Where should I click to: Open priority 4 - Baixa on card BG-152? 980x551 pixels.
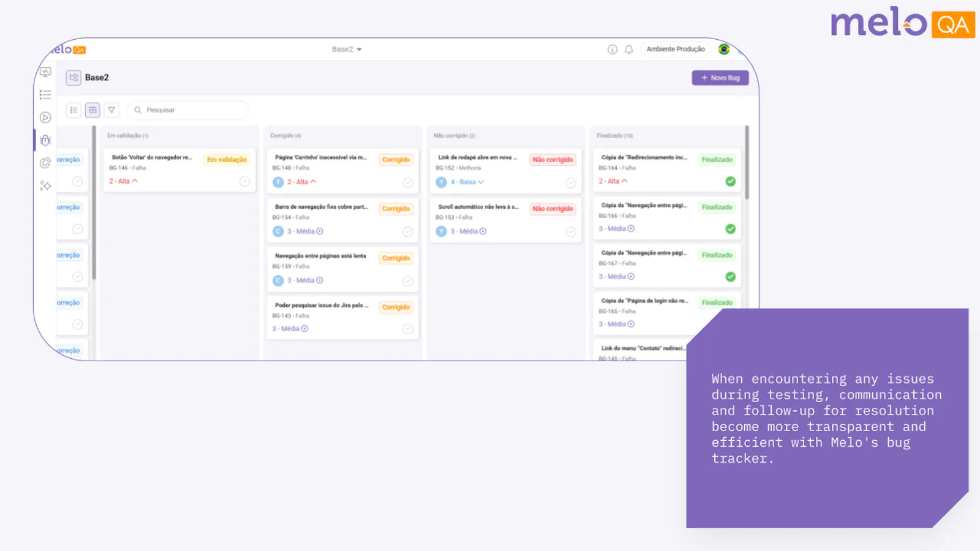[467, 182]
